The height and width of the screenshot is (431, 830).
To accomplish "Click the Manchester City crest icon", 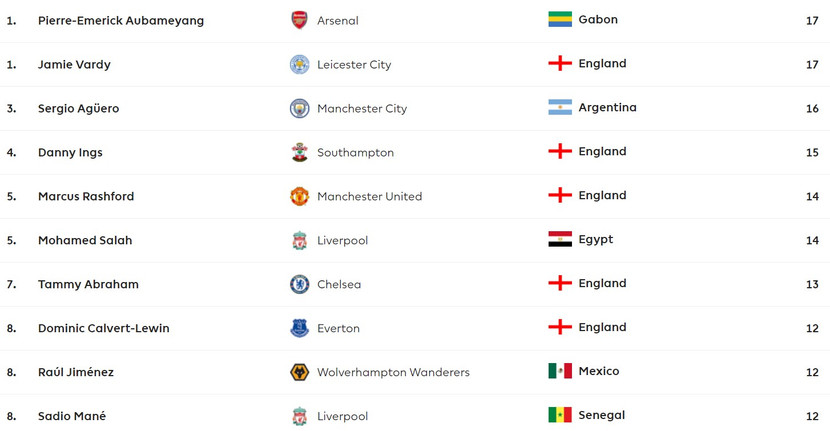I will coord(299,108).
